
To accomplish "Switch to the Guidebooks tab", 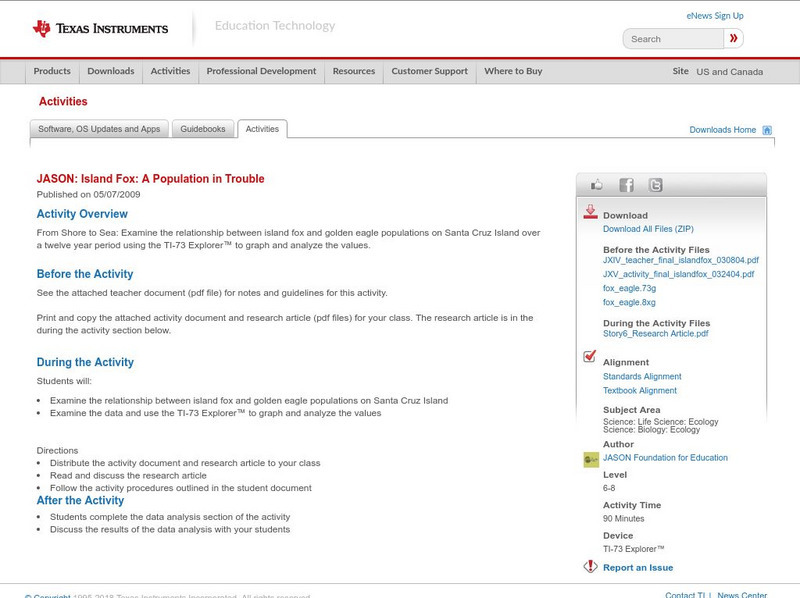I will click(x=203, y=129).
